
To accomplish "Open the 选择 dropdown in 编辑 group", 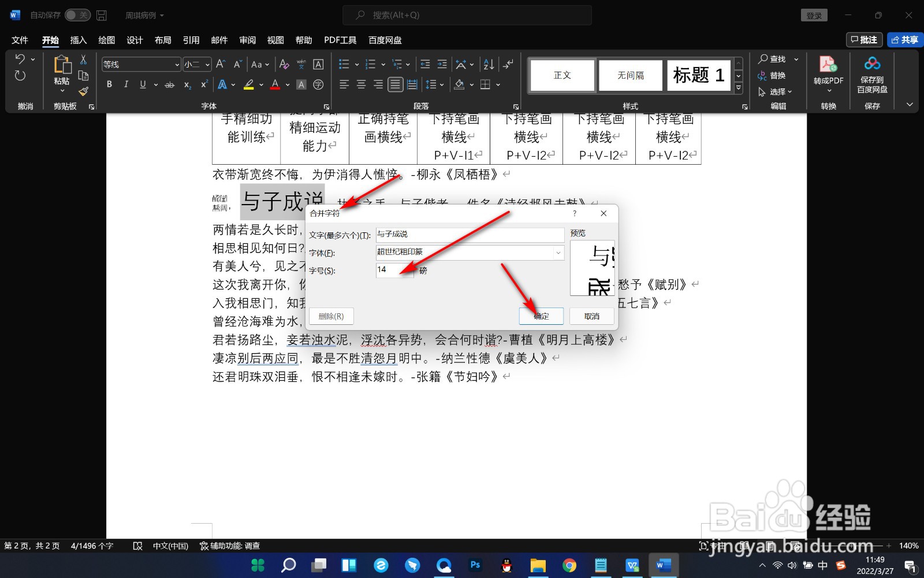I will tap(775, 91).
